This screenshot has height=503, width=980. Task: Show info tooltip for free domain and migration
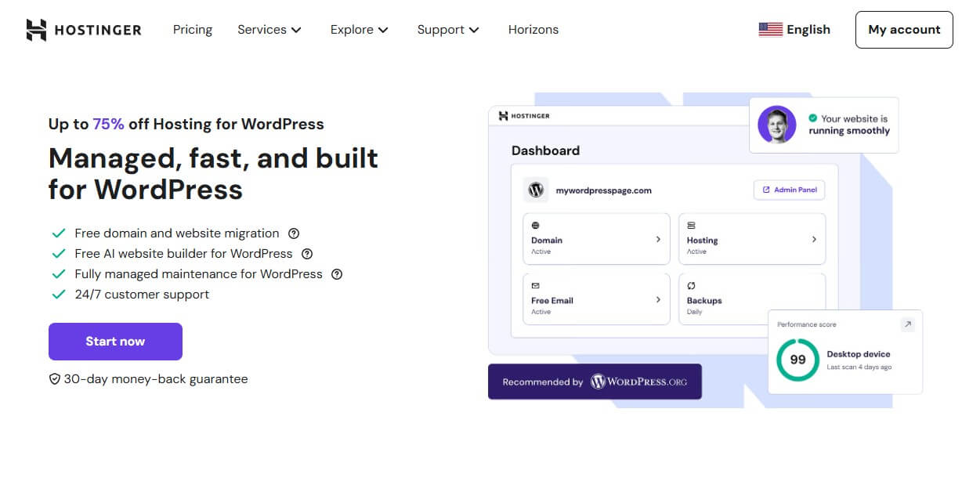[294, 233]
